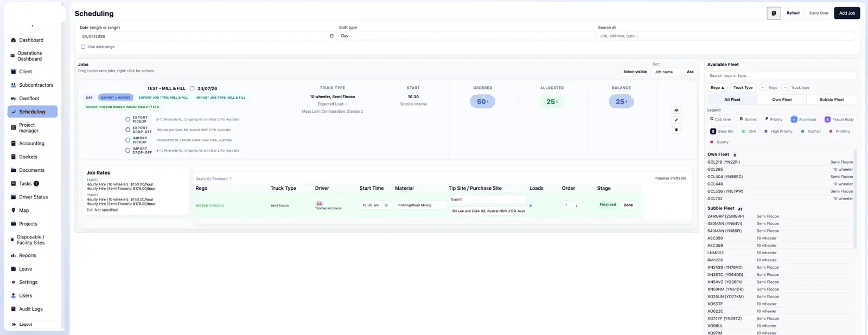Click the Settings gear icon
This screenshot has width=868, height=335.
[x=14, y=282]
